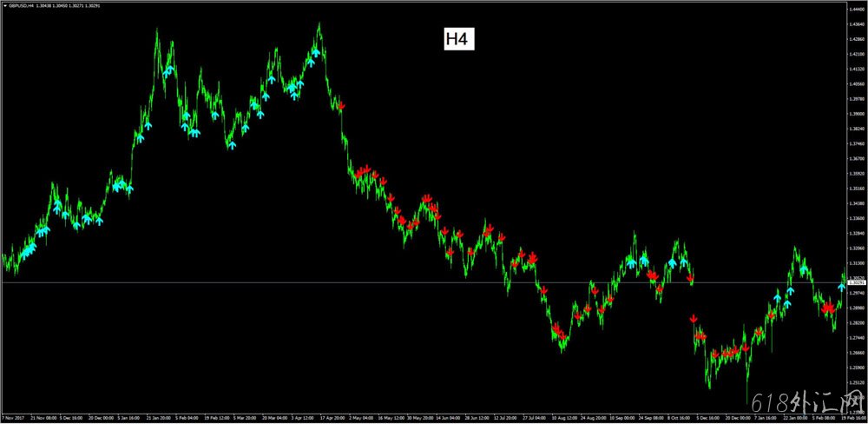Click the 21 Nov 08:00 time label
The width and height of the screenshot is (868, 424).
tap(43, 418)
